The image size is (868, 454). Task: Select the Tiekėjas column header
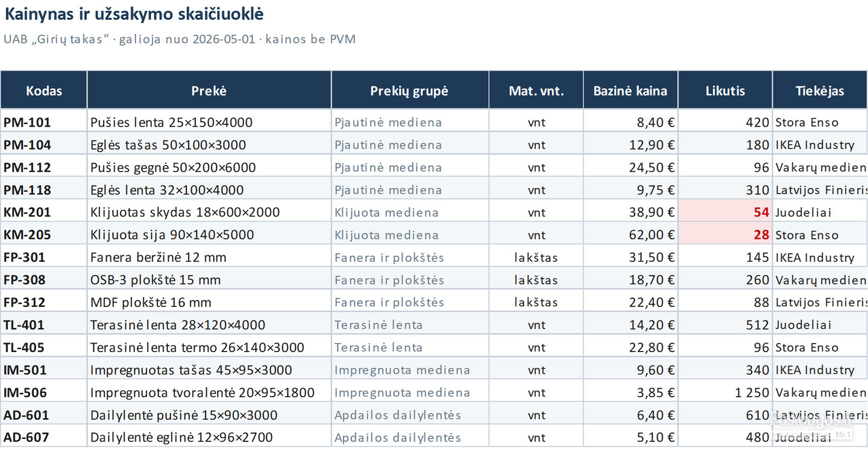(x=820, y=90)
